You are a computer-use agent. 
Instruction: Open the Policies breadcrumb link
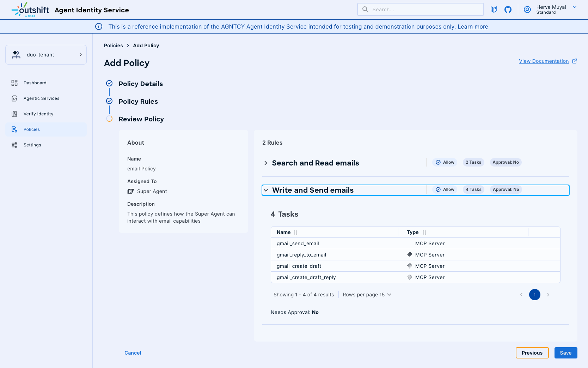[x=113, y=46]
